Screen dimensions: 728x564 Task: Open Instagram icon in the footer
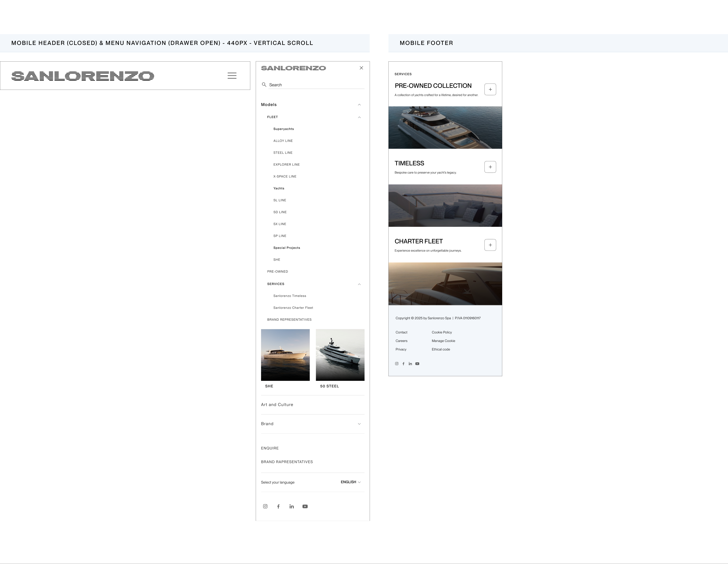(397, 364)
